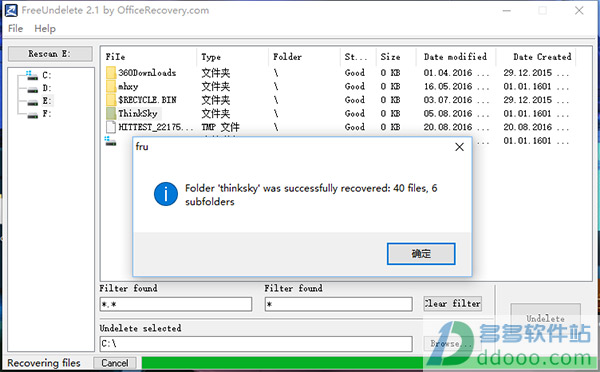Sort by Date Created column header
600x372 pixels.
coord(542,57)
